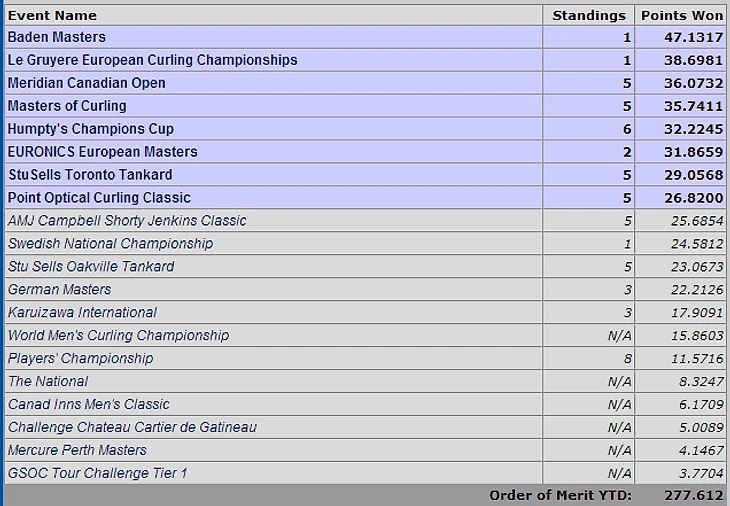This screenshot has height=506, width=730.
Task: Click the Standings column header
Action: [x=589, y=15]
